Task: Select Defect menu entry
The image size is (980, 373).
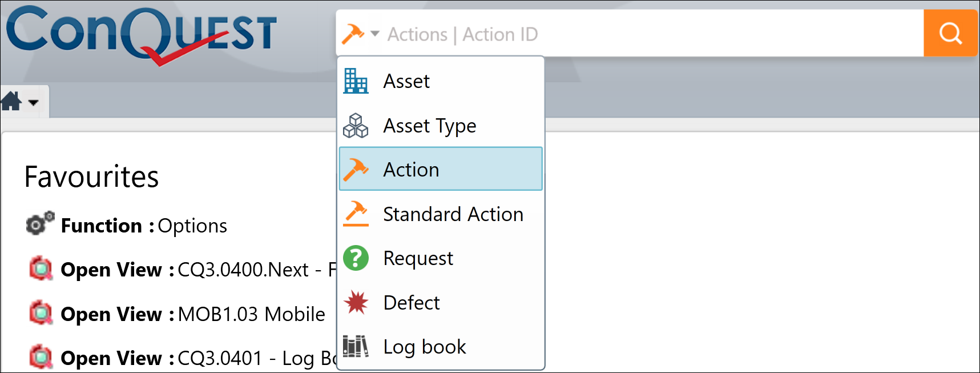Action: tap(441, 302)
